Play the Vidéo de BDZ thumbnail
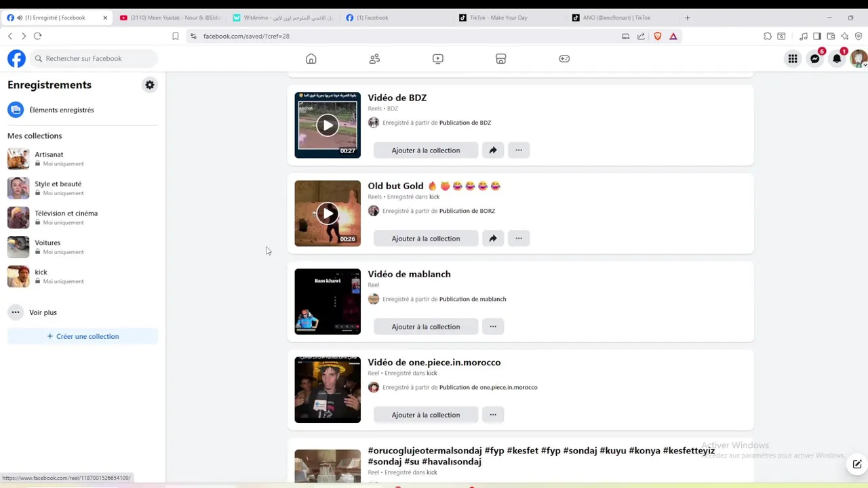 [328, 125]
